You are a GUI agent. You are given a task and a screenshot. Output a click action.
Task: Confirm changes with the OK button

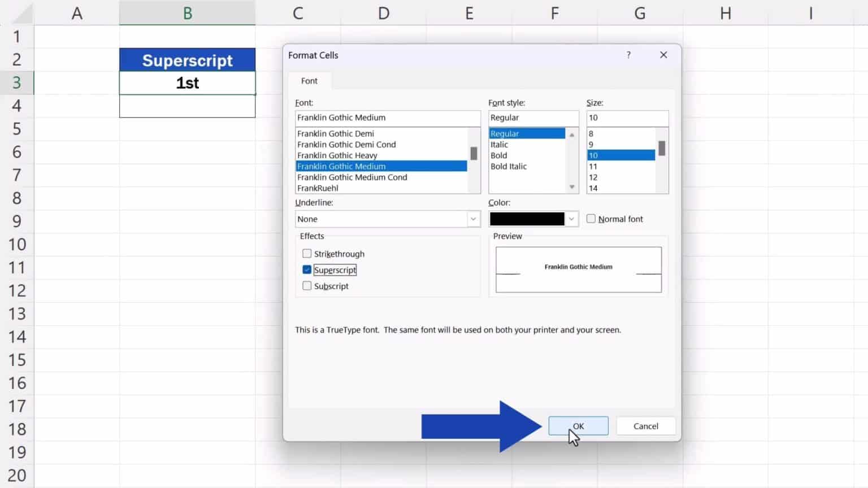[x=578, y=426]
